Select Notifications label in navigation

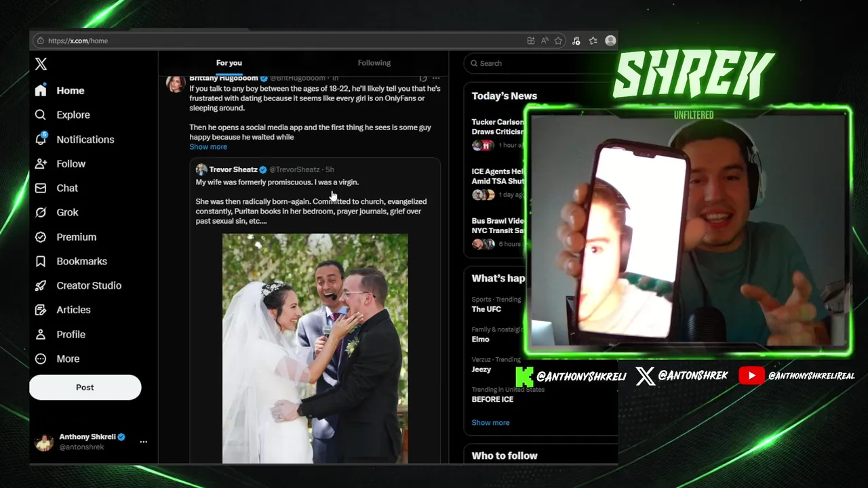pos(85,140)
